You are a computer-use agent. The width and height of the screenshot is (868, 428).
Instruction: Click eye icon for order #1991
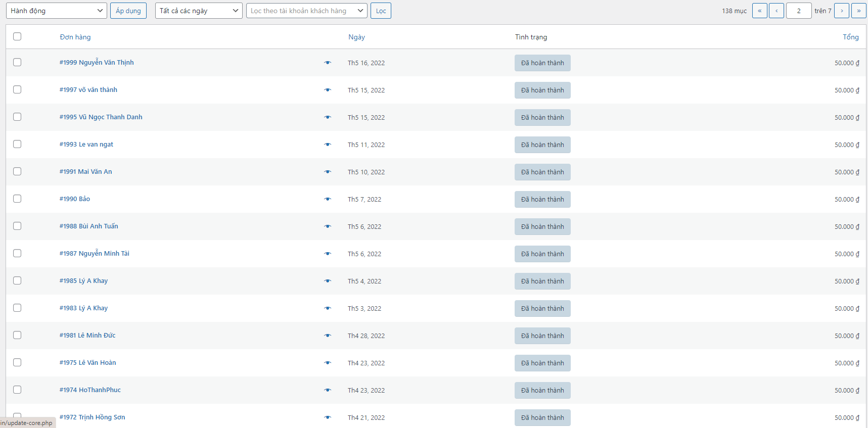(x=328, y=172)
